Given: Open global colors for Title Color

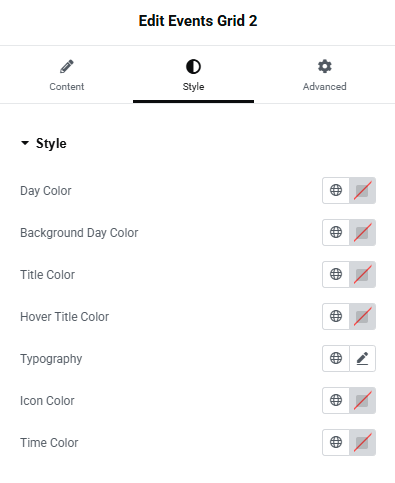Looking at the screenshot, I should (336, 274).
